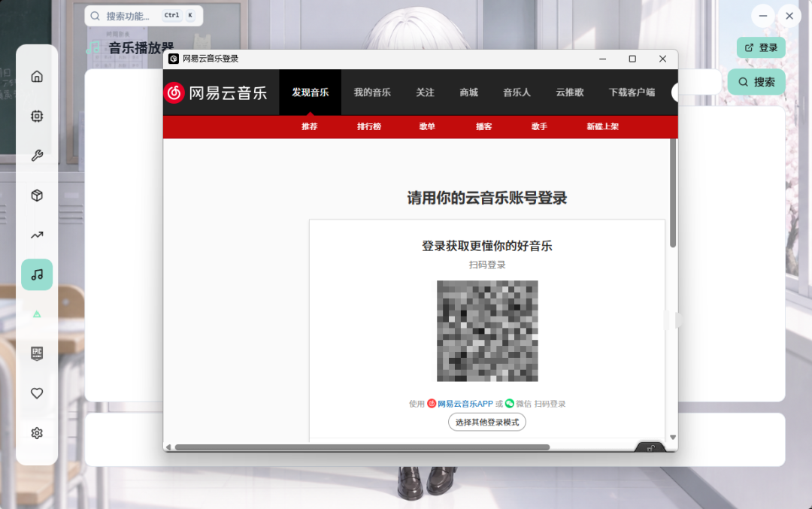The height and width of the screenshot is (509, 812).
Task: Minimize the 网易云音乐登录 window
Action: click(603, 59)
